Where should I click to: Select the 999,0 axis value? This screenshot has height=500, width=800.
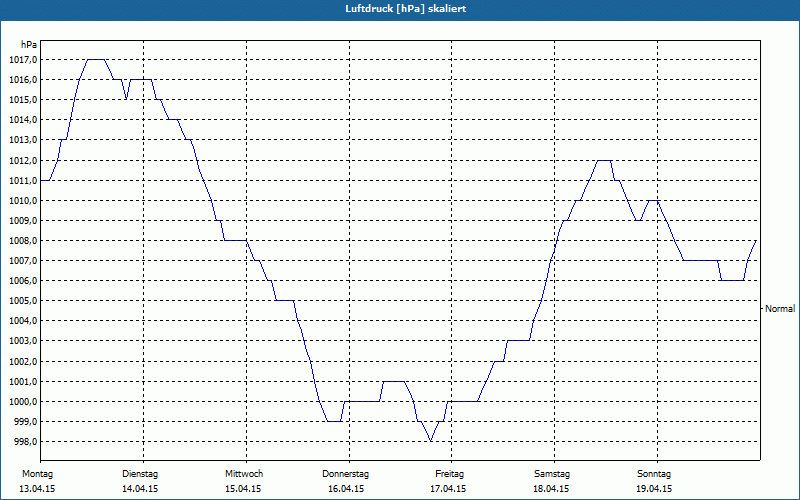click(x=25, y=421)
